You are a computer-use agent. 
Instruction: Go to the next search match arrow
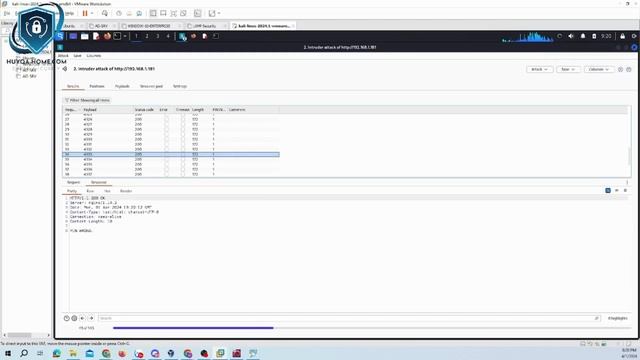(91, 318)
